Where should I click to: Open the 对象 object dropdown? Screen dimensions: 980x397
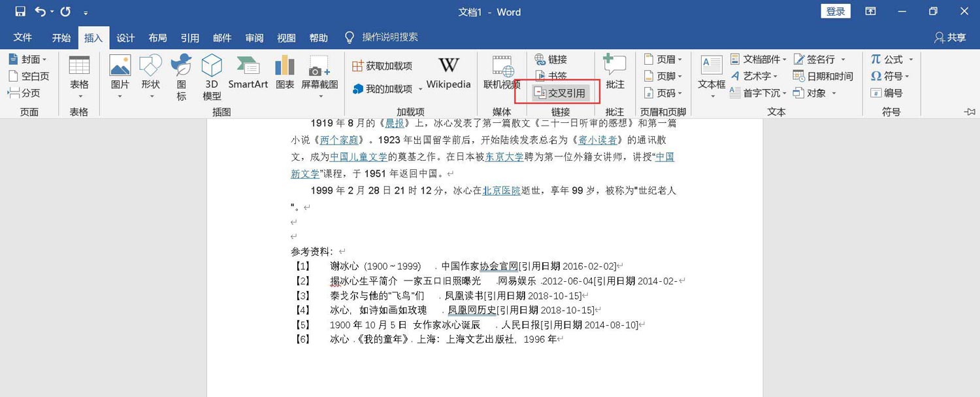[815, 93]
